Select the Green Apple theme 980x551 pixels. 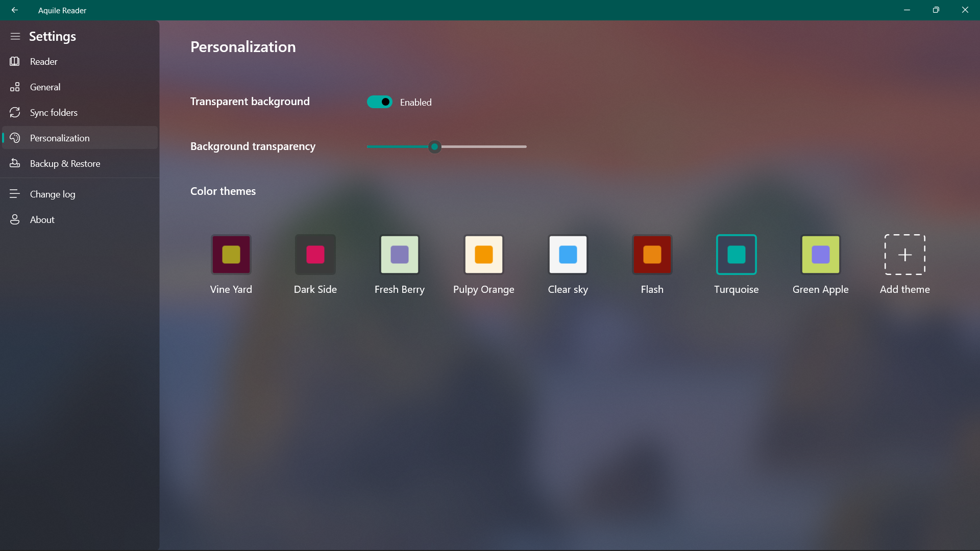coord(820,254)
